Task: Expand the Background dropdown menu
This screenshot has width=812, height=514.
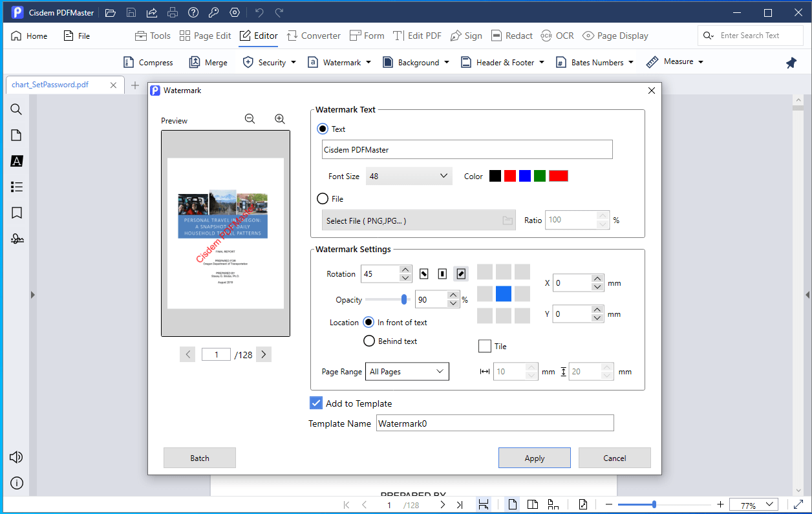Action: point(446,63)
